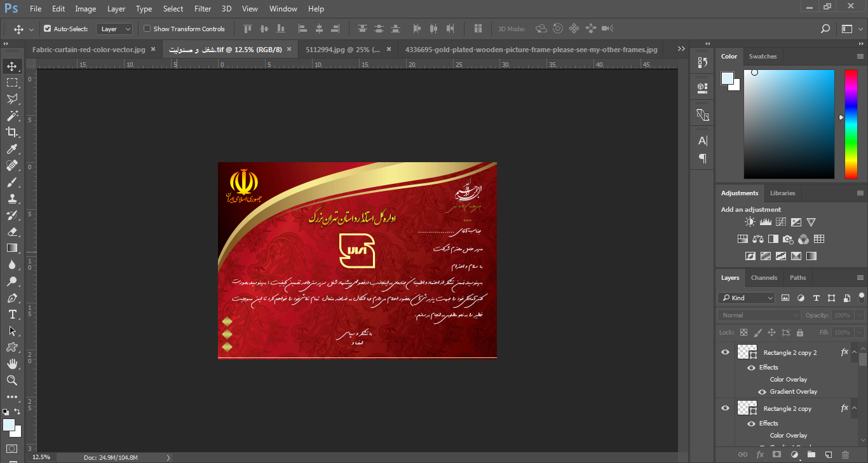
Task: Collapse effects of Rectangle 2 copy layer
Action: 855,408
